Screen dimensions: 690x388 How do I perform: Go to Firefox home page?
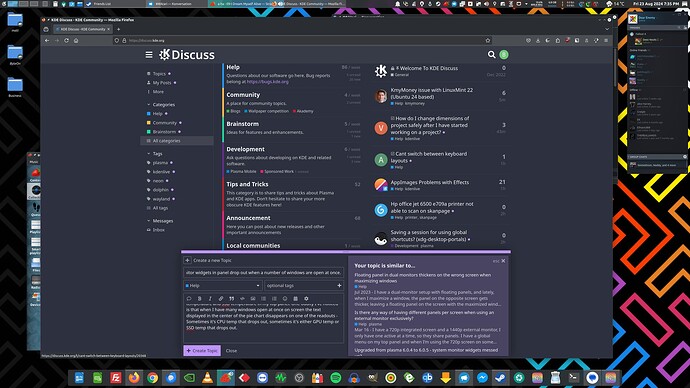coord(76,40)
